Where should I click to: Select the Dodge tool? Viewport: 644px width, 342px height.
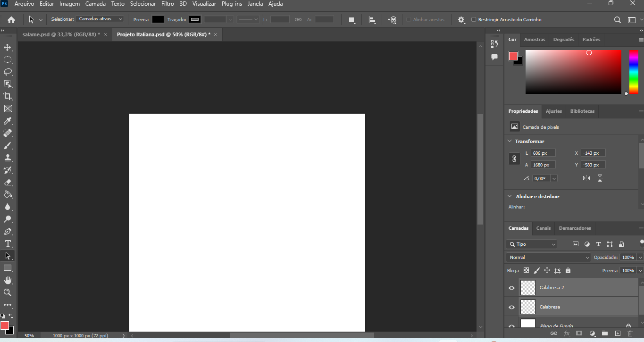coord(8,219)
